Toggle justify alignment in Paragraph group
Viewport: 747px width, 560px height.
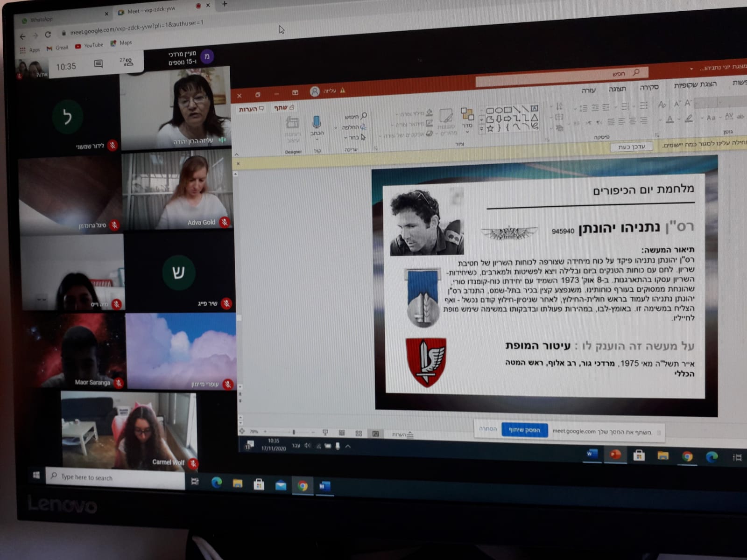click(611, 122)
